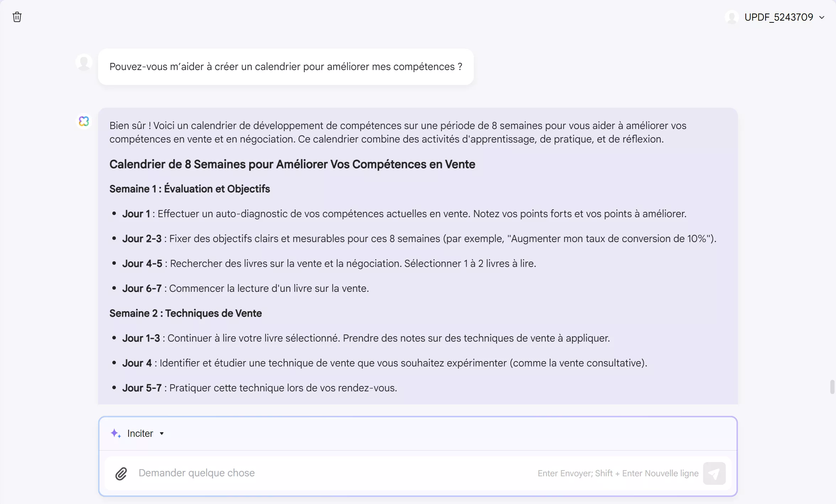Open the Inciter mode dropdown arrow

point(162,434)
